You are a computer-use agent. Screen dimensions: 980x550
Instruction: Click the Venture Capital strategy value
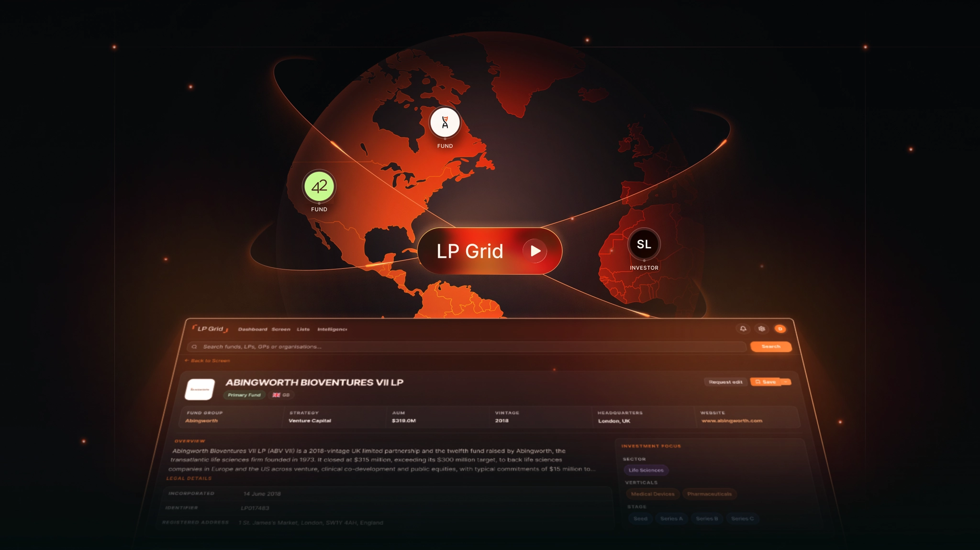click(310, 421)
